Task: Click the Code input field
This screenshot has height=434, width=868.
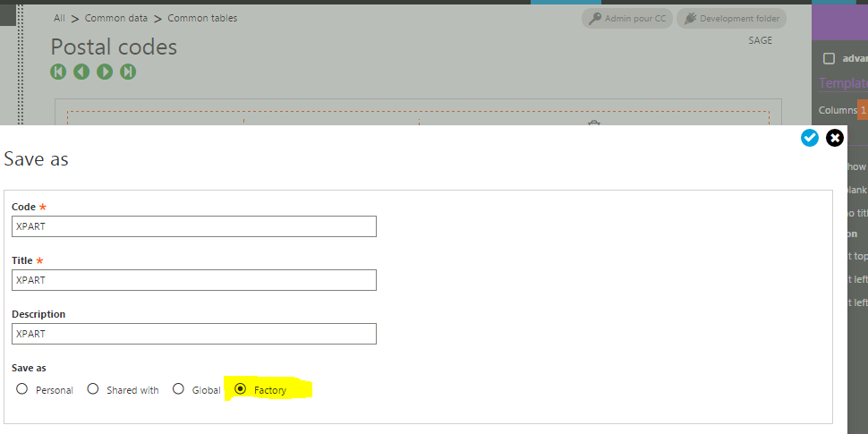Action: point(194,226)
